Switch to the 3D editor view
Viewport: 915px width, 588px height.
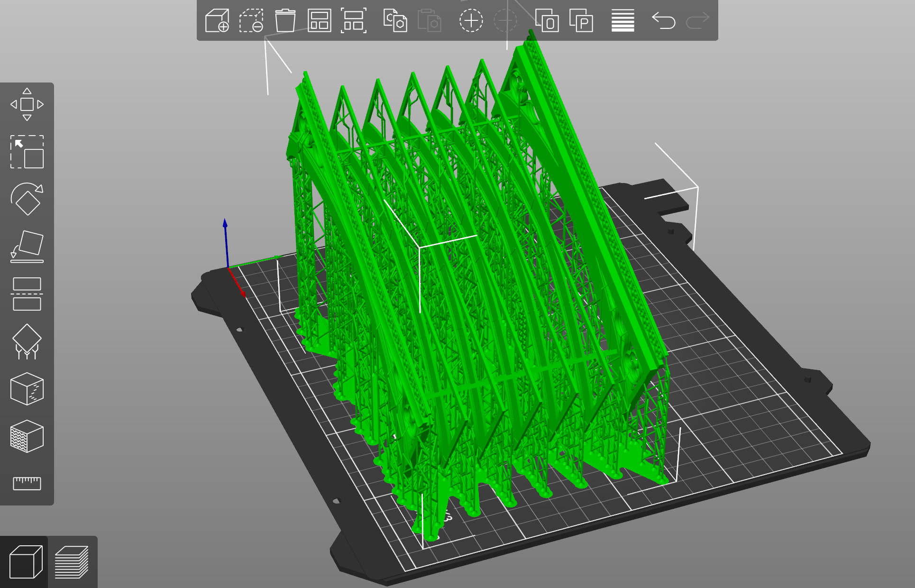[x=26, y=562]
